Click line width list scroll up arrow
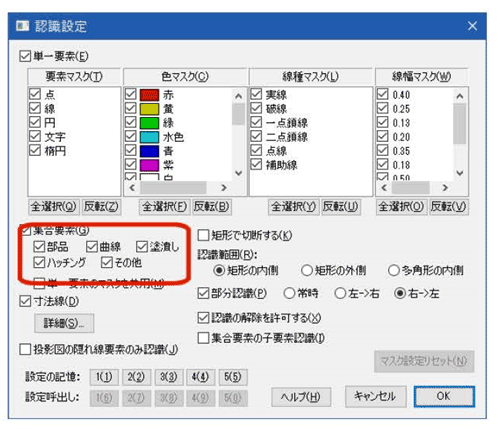 tap(460, 96)
